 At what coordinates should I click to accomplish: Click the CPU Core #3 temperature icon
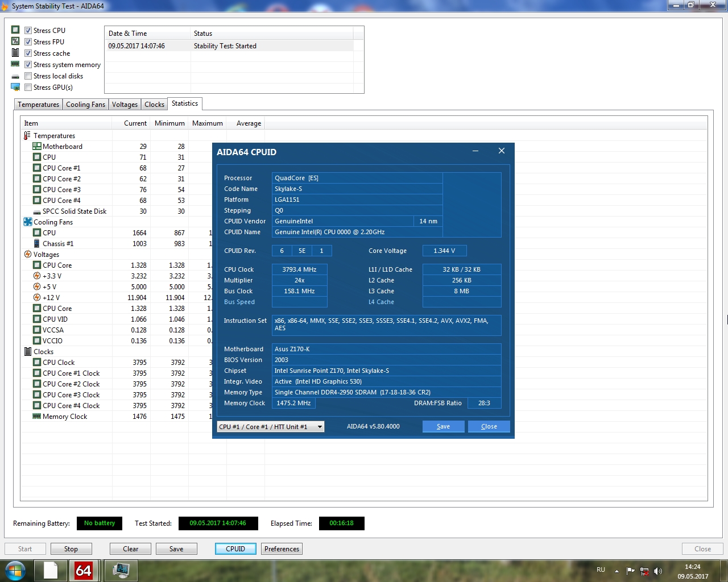click(37, 190)
